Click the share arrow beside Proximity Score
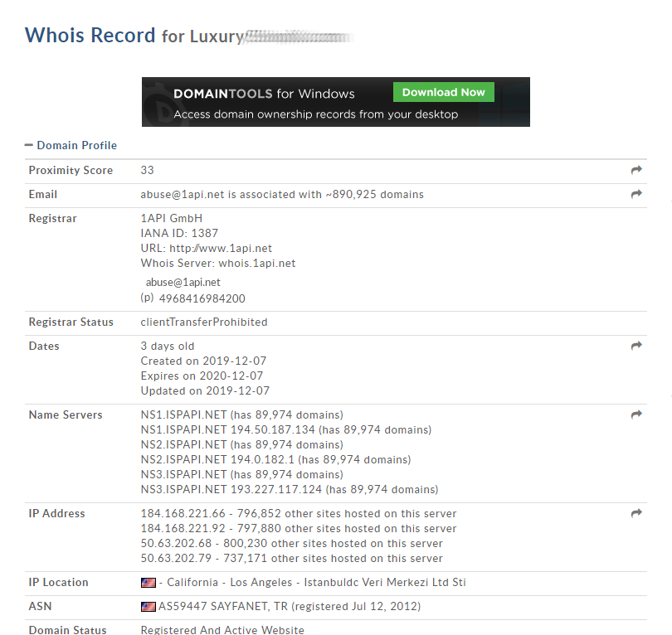Viewport: 672px width, 635px height. tap(637, 169)
